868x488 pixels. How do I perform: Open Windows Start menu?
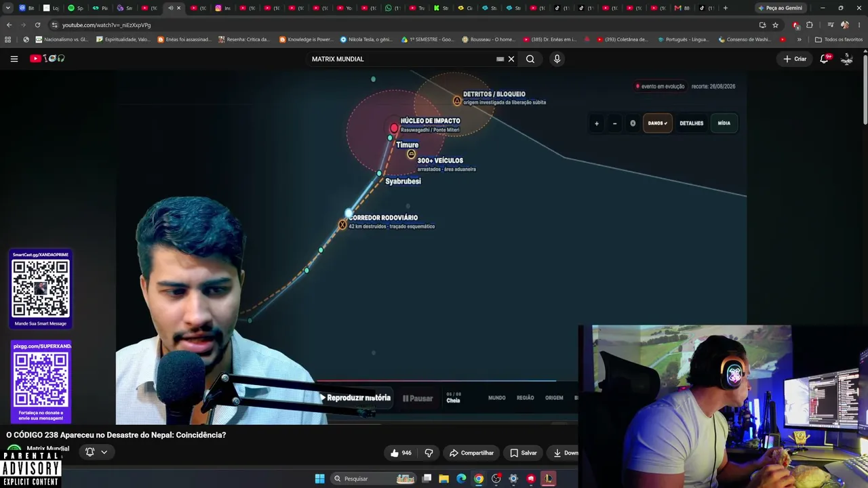319,479
